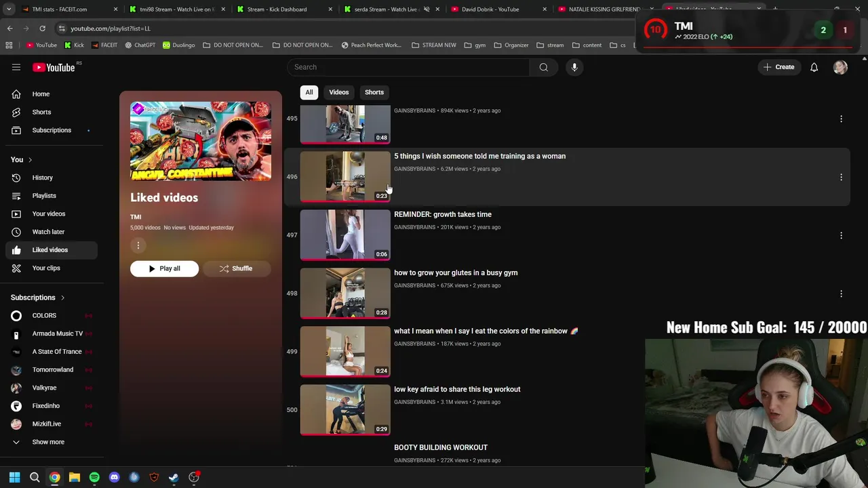
Task: Open History in sidebar
Action: (52, 178)
